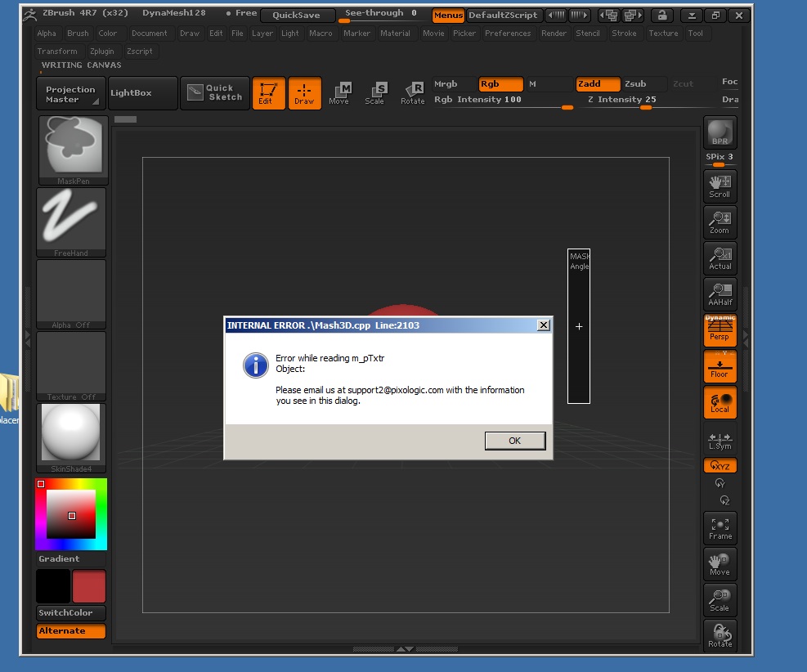Pick a color in the color picker square

pyautogui.click(x=71, y=514)
